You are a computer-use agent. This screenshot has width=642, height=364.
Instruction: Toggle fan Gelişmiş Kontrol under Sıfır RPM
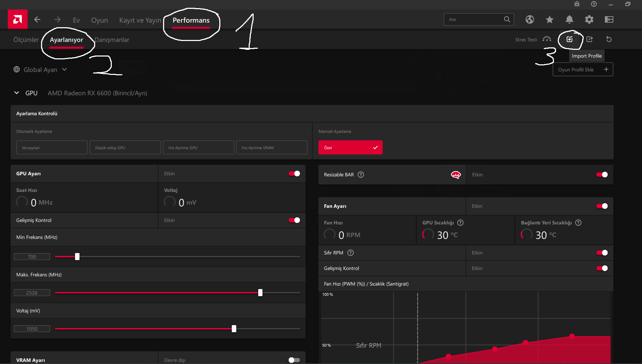coord(602,268)
